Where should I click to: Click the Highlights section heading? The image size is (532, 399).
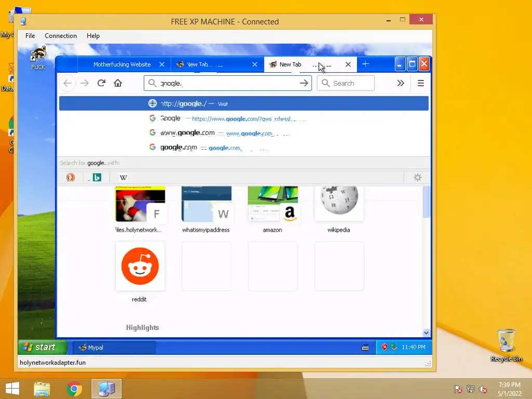point(142,327)
